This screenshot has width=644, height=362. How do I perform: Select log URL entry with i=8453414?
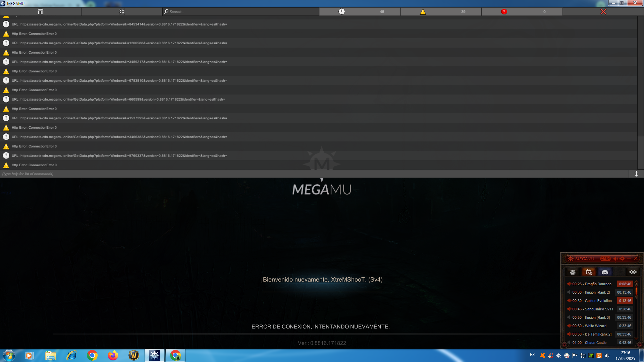point(319,24)
